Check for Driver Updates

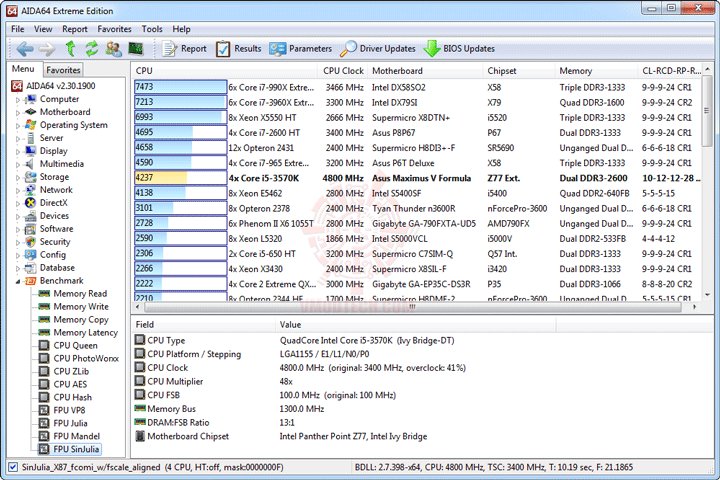coord(377,49)
